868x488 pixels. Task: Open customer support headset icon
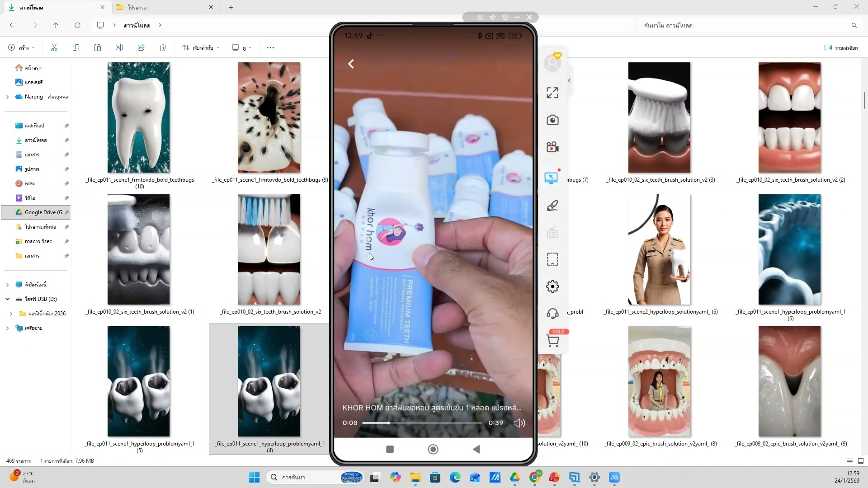[552, 314]
